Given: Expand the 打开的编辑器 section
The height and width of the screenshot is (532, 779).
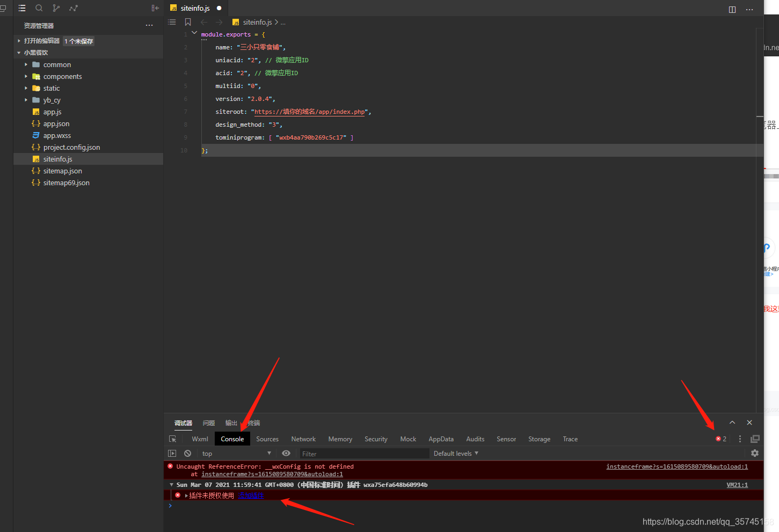Looking at the screenshot, I should [x=19, y=41].
